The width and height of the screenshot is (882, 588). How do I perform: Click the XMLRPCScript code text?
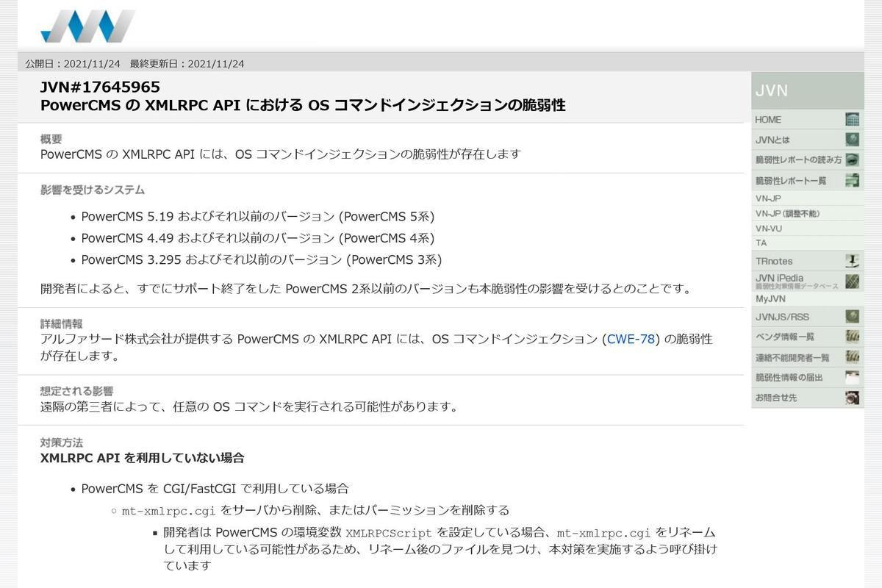[390, 533]
